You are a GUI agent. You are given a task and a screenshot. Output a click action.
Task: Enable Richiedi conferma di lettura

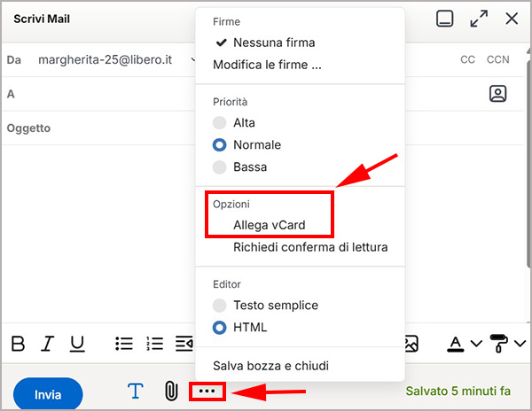coord(310,247)
